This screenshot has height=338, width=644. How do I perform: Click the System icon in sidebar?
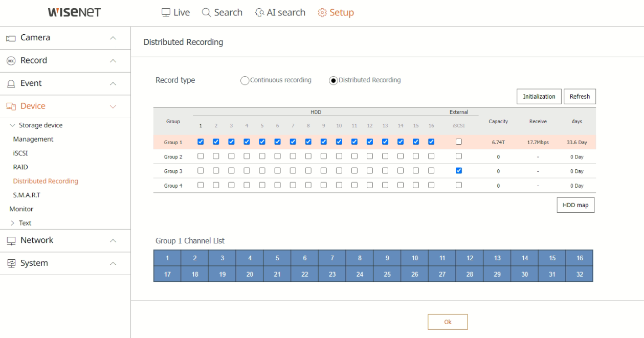point(11,263)
